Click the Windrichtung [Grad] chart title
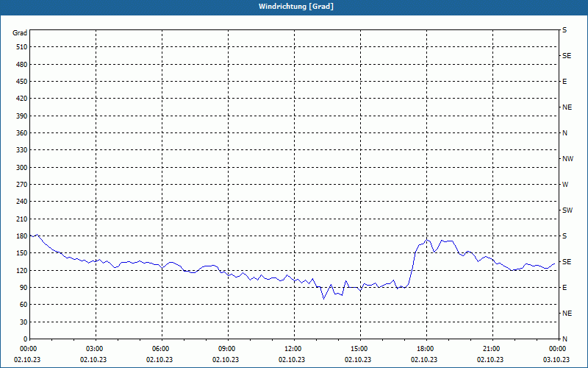The width and height of the screenshot is (588, 368). (296, 7)
